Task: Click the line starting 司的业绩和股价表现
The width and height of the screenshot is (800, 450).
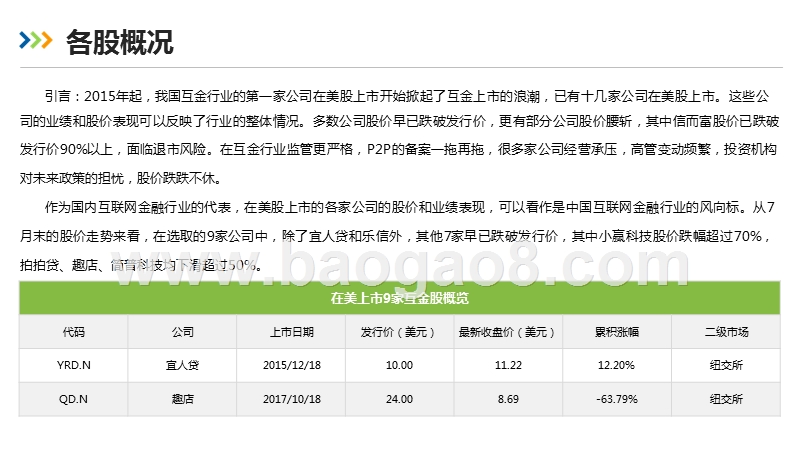Action: 399,121
